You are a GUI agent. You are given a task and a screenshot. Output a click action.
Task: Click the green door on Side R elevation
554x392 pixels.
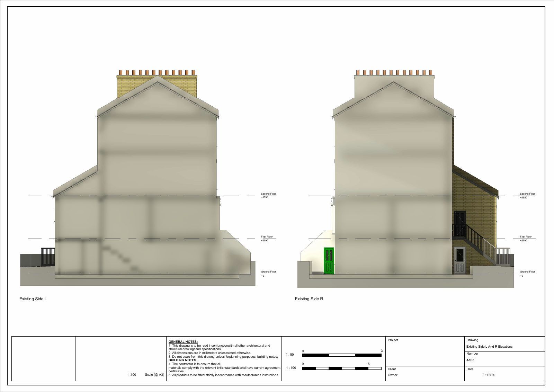(x=329, y=261)
